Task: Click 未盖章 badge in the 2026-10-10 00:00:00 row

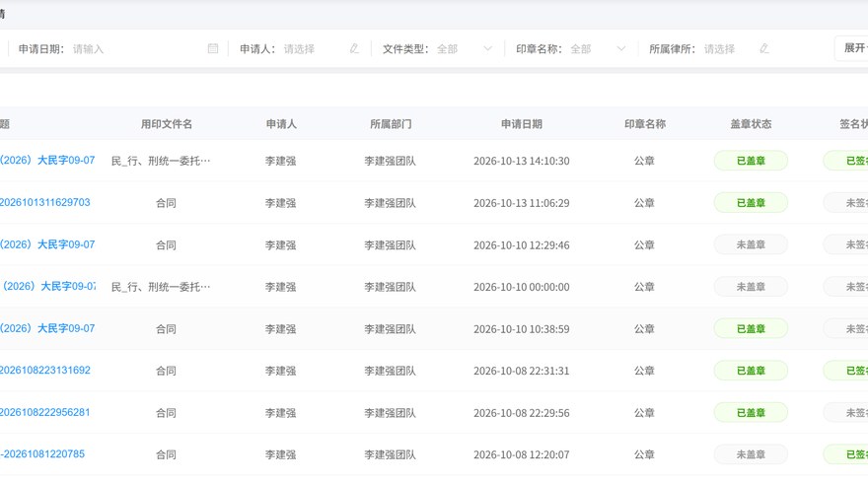Action: pyautogui.click(x=751, y=287)
